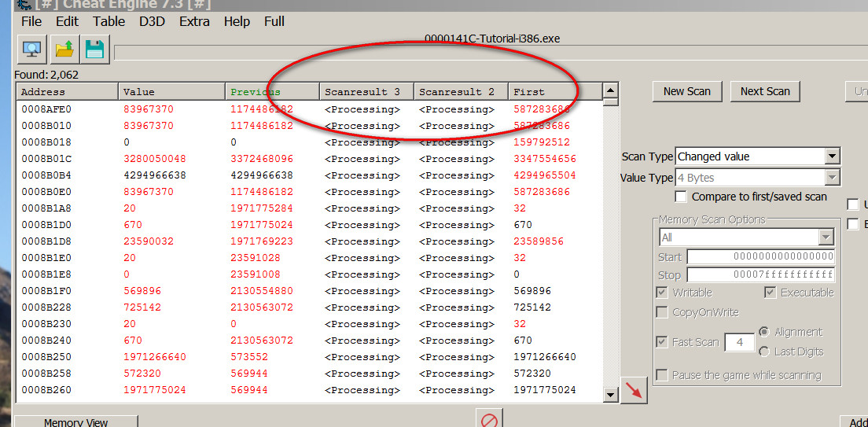This screenshot has height=427, width=868.
Task: Open the Scan Type dropdown
Action: tap(832, 156)
